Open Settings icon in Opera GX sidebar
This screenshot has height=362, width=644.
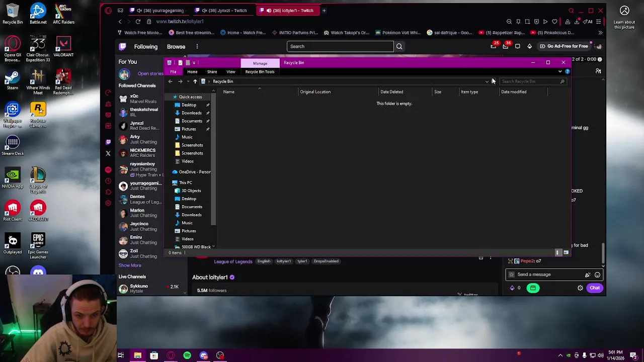pos(108,203)
